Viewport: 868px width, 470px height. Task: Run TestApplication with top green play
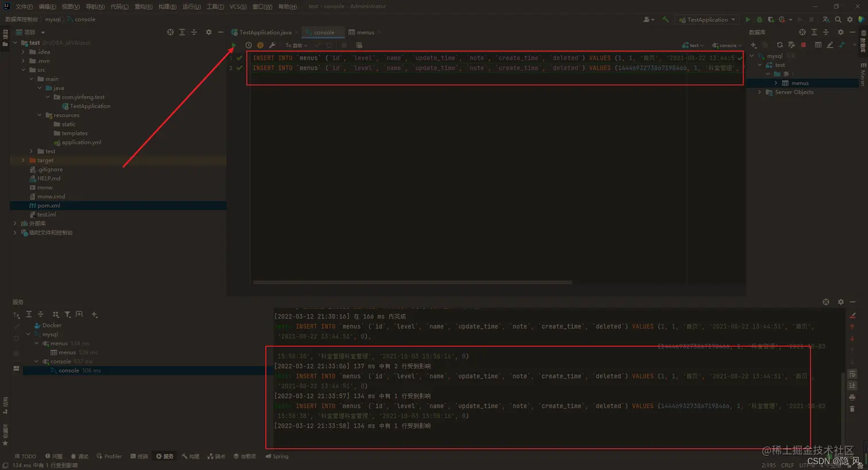747,20
